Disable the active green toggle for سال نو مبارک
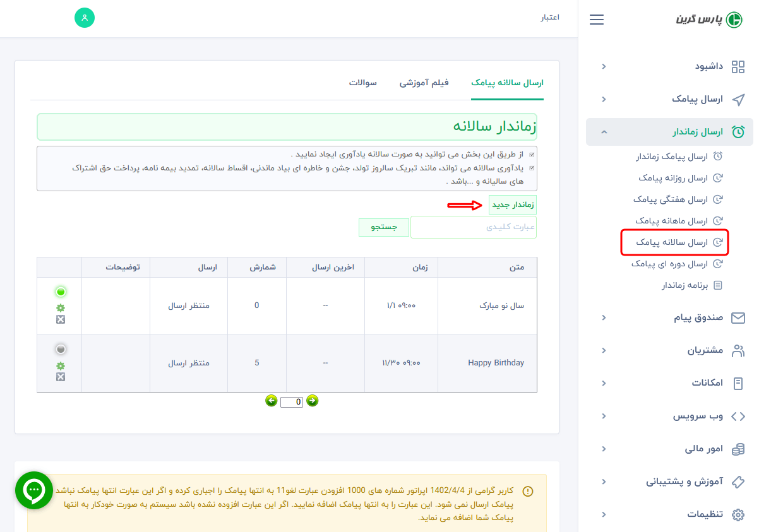 coord(60,292)
